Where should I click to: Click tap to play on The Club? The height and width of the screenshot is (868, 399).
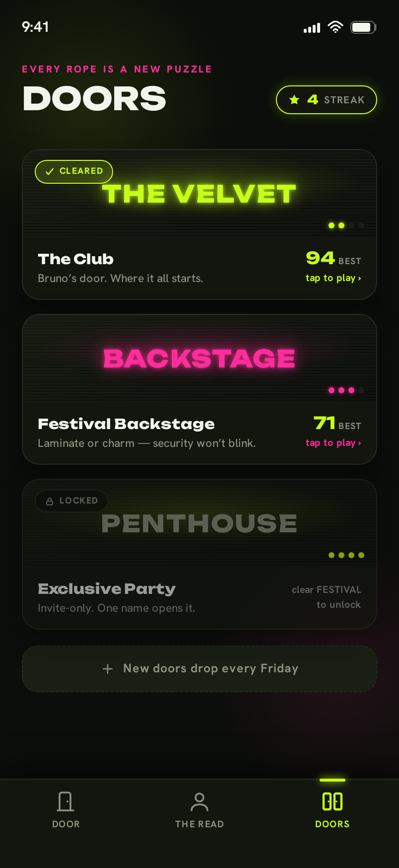click(x=333, y=278)
